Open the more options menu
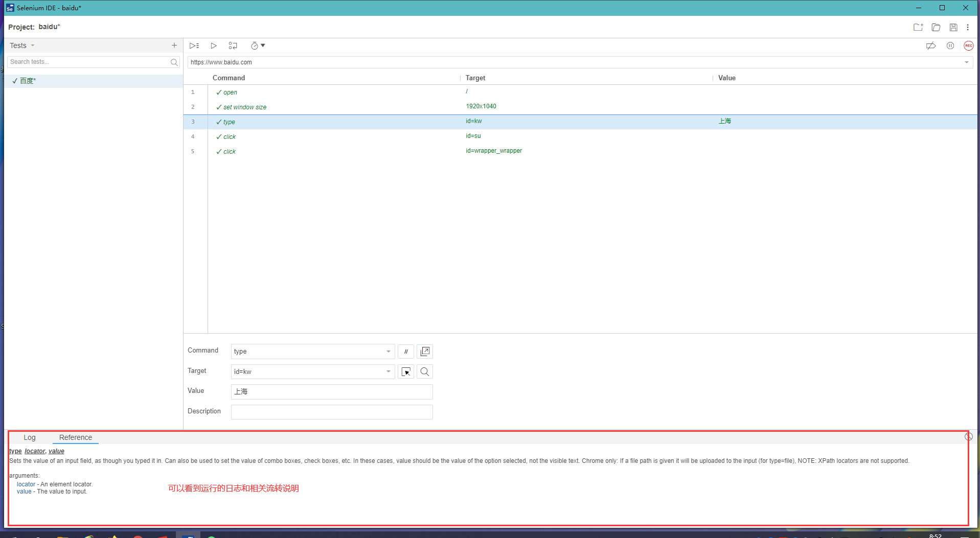Screen dimensions: 980x538 968,27
